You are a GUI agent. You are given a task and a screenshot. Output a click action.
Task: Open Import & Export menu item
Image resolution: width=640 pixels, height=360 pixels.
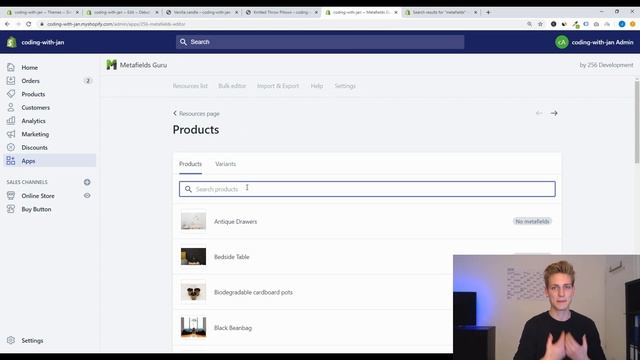click(278, 86)
